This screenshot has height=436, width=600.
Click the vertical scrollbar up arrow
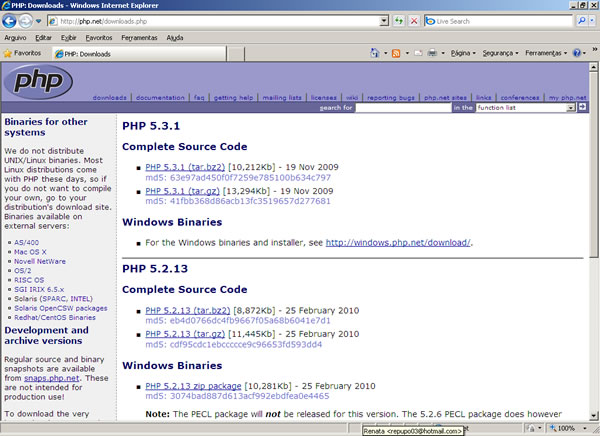pyautogui.click(x=593, y=67)
